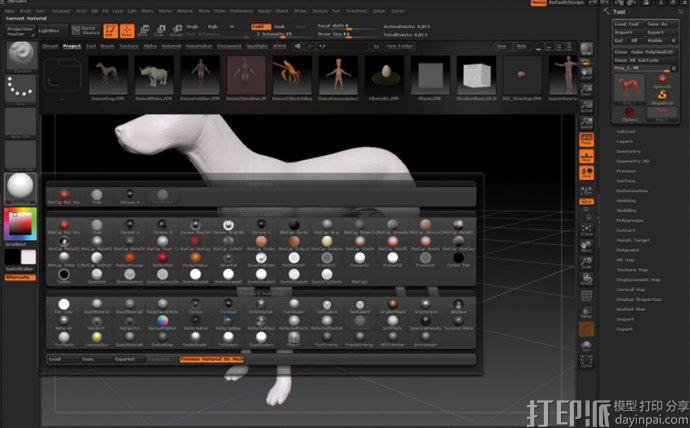Expand the Morph Target subpalette
This screenshot has height=428, width=690.
(x=633, y=240)
